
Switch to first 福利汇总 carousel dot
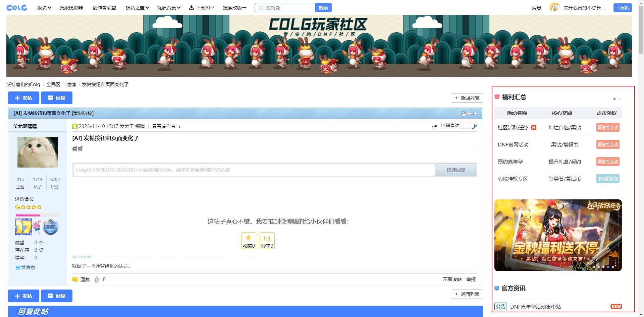click(614, 99)
